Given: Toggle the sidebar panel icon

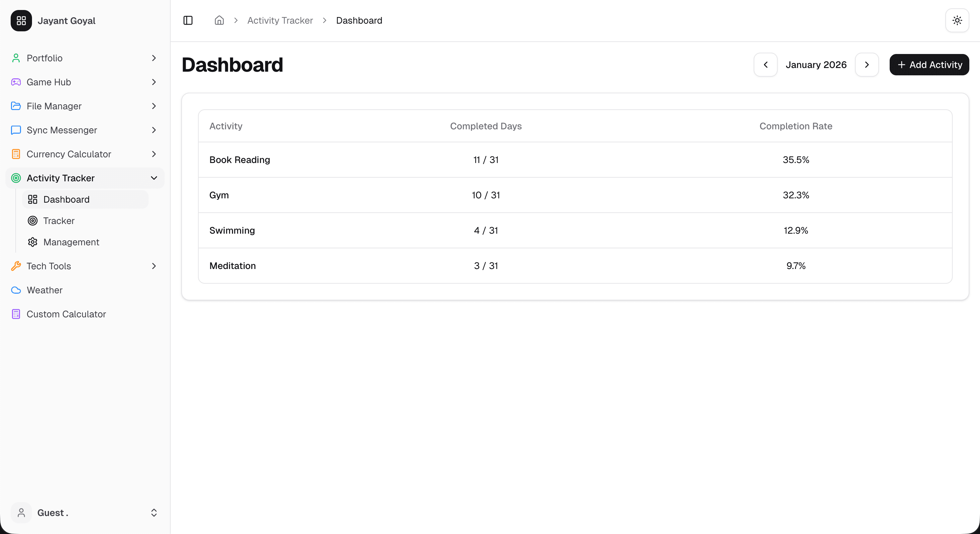Looking at the screenshot, I should (x=188, y=21).
